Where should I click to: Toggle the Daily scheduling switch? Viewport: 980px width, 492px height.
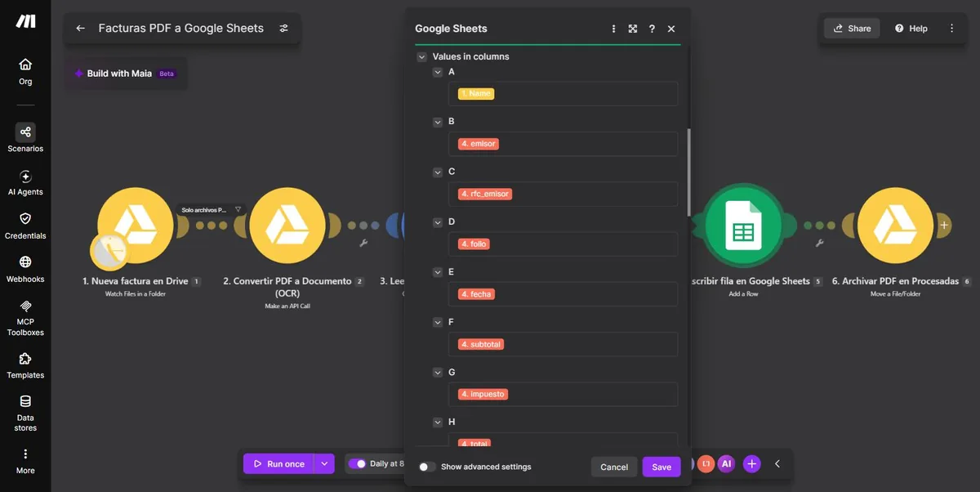click(x=357, y=463)
